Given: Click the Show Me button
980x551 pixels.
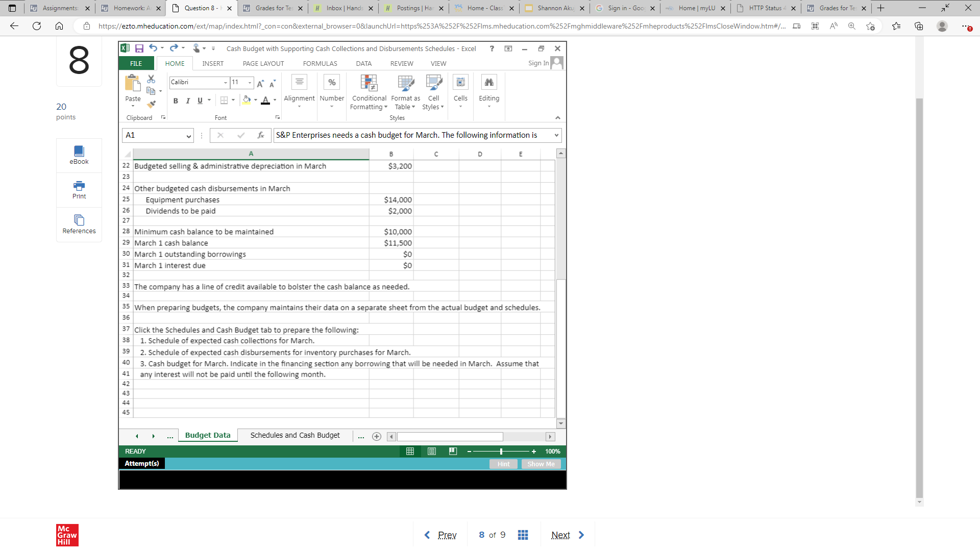Looking at the screenshot, I should [x=541, y=464].
